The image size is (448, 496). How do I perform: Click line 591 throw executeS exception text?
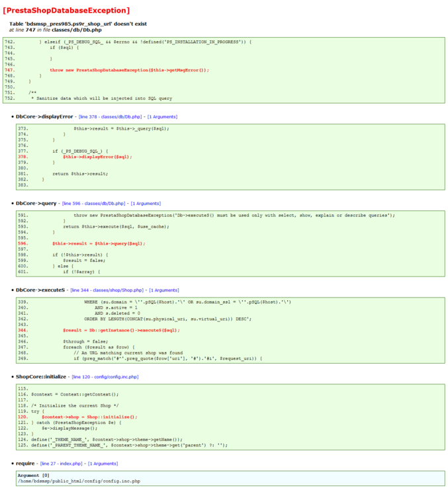coord(234,216)
